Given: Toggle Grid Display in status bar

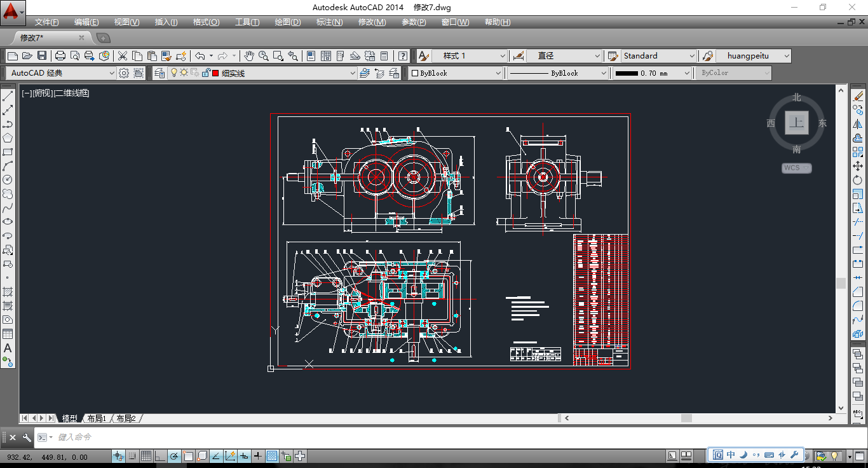Looking at the screenshot, I should tap(146, 456).
